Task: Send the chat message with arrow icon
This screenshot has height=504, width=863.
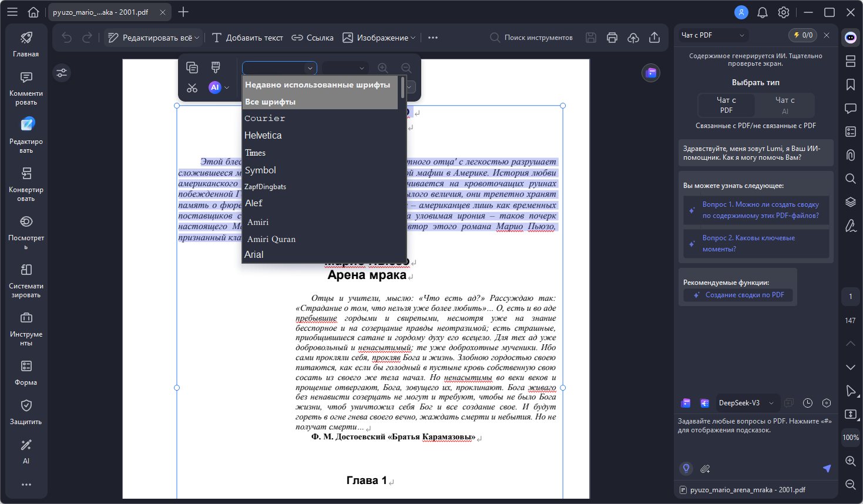Action: [827, 468]
